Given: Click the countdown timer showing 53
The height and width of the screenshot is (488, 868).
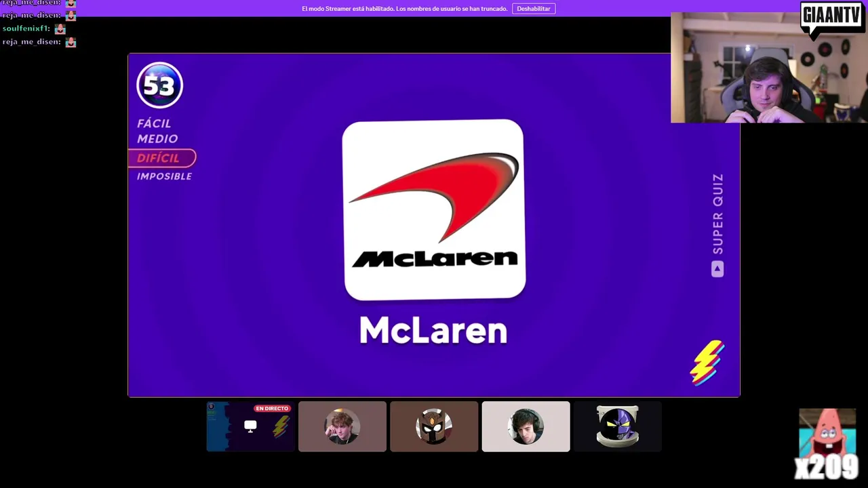Looking at the screenshot, I should click(x=159, y=85).
